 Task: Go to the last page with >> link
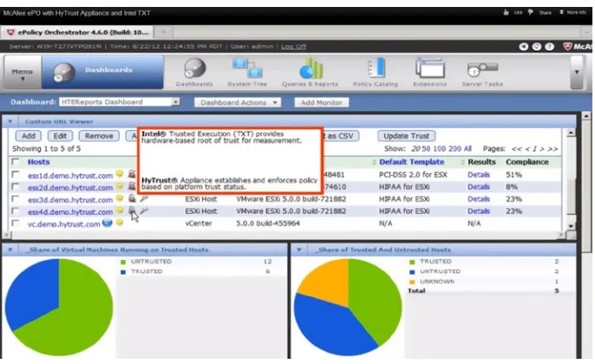(552, 149)
